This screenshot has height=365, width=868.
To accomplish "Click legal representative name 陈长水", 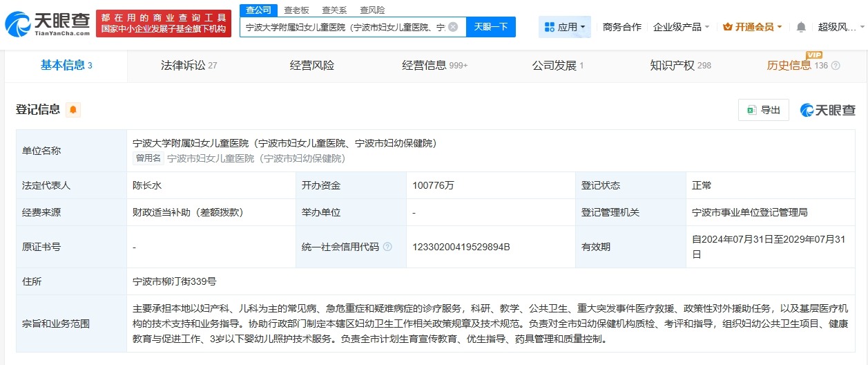I will pos(147,185).
